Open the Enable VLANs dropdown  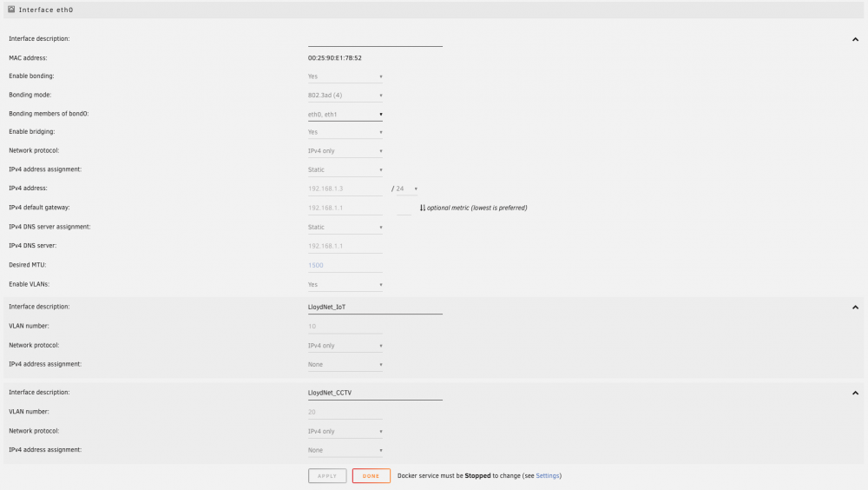coord(345,284)
